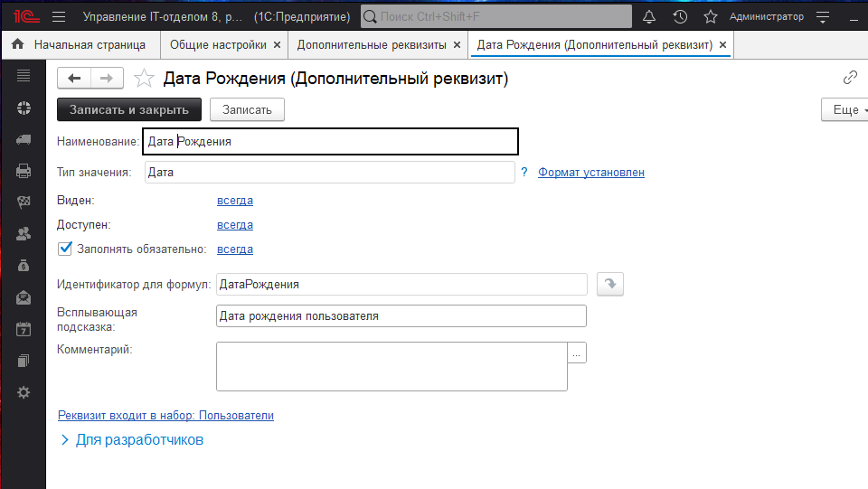
Task: Open the settings gear in sidebar
Action: (24, 392)
